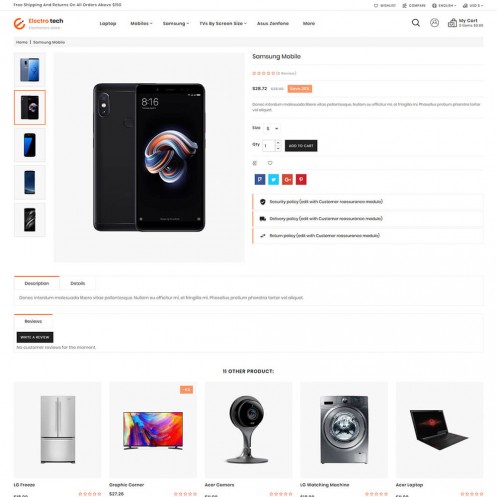Share product on Pinterest
Image resolution: width=497 pixels, height=497 pixels.
[301, 179]
